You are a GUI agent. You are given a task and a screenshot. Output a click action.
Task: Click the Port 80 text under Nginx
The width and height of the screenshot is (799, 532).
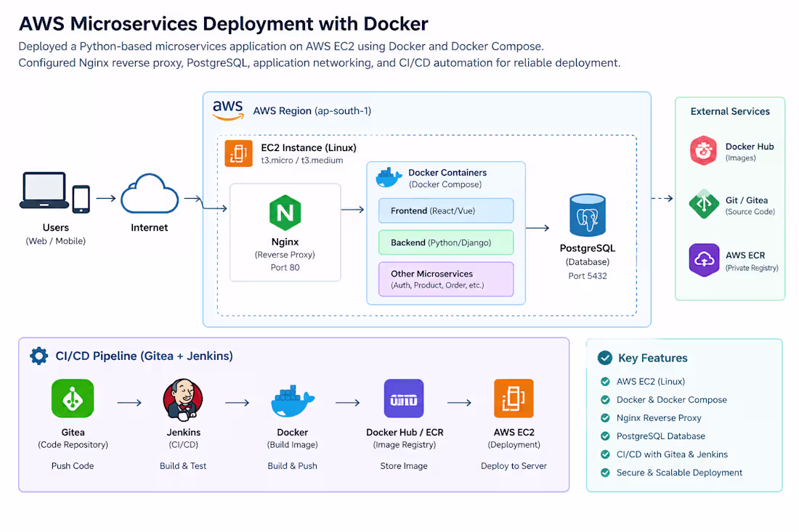[x=285, y=267]
